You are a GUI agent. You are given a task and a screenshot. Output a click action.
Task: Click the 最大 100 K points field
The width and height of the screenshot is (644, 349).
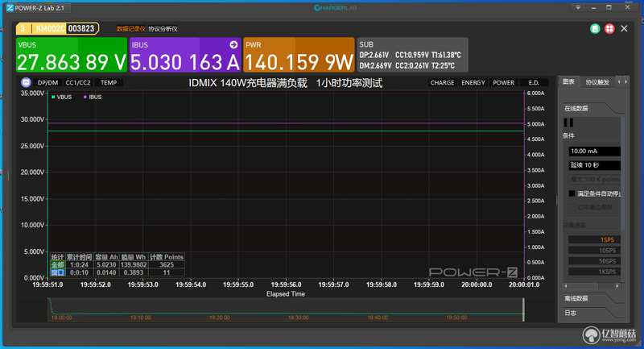point(594,179)
